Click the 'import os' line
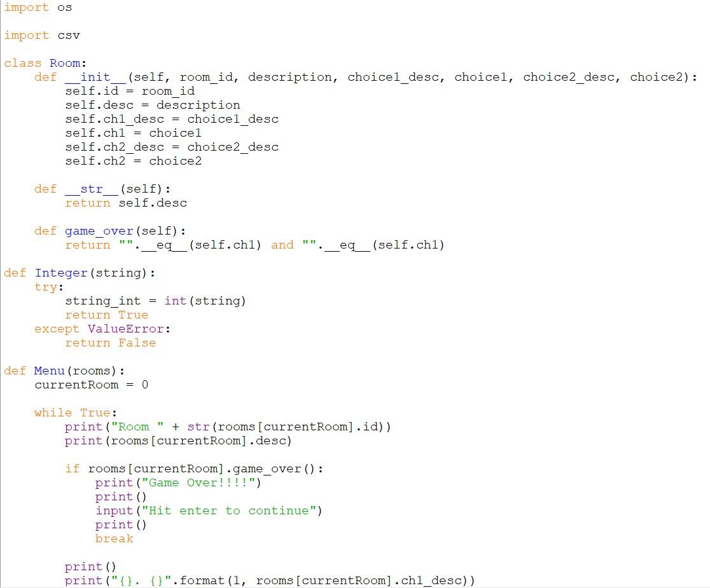Screen dimensions: 710x588 38,7
